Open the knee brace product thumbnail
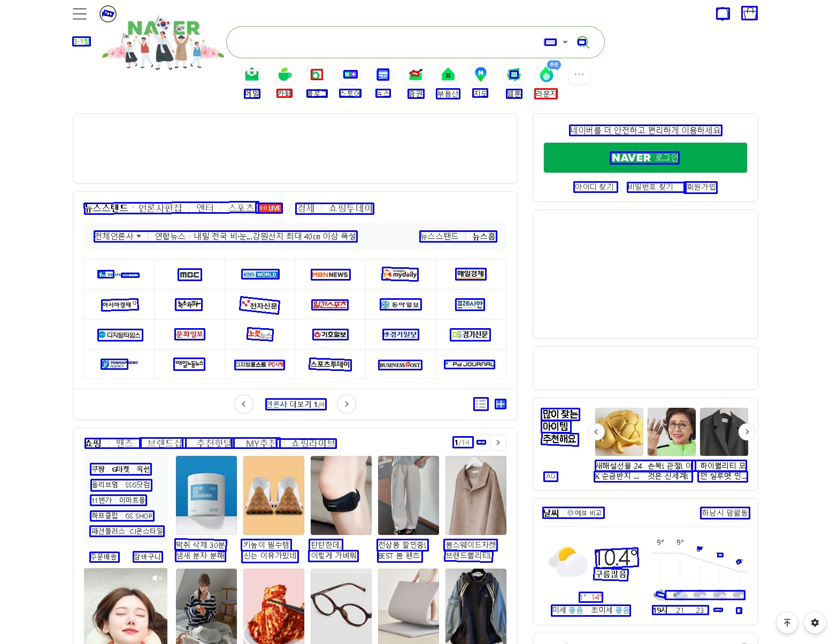The image size is (838, 644). pyautogui.click(x=341, y=495)
